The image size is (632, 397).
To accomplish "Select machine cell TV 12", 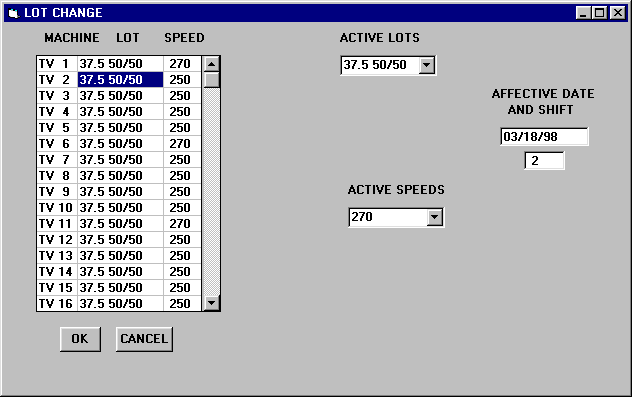I will (x=57, y=240).
